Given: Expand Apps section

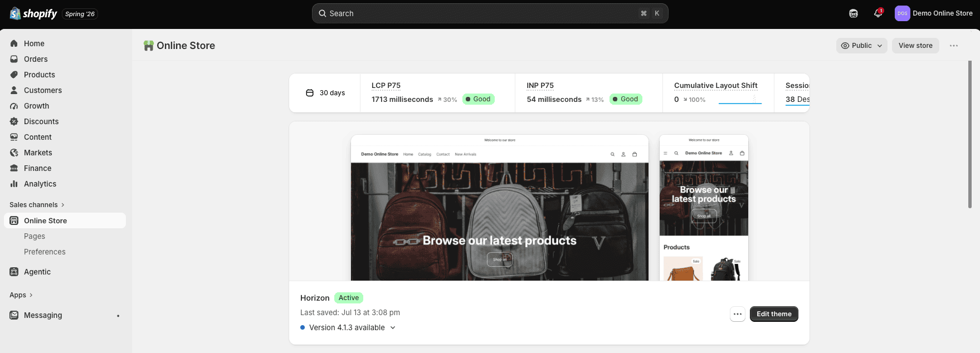Looking at the screenshot, I should [21, 295].
